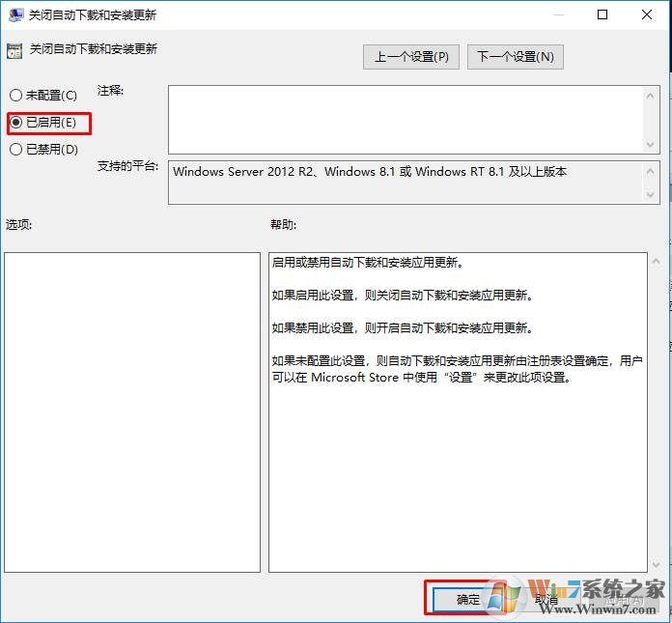Click the help paragraph 如果未配置此设置

tap(457, 369)
